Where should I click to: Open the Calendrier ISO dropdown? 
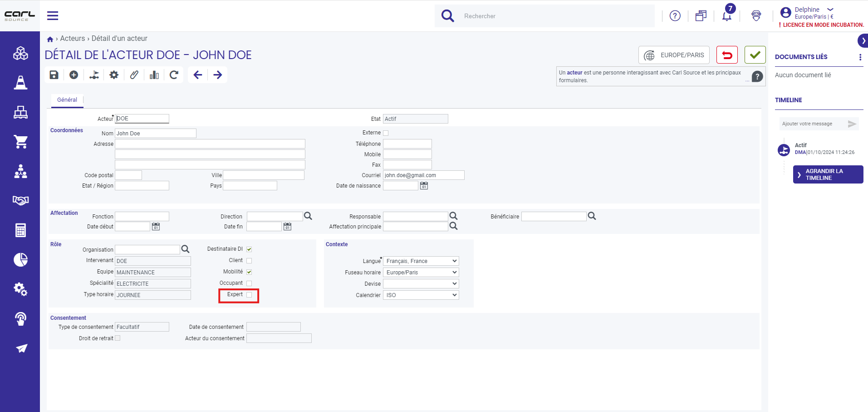pos(421,295)
